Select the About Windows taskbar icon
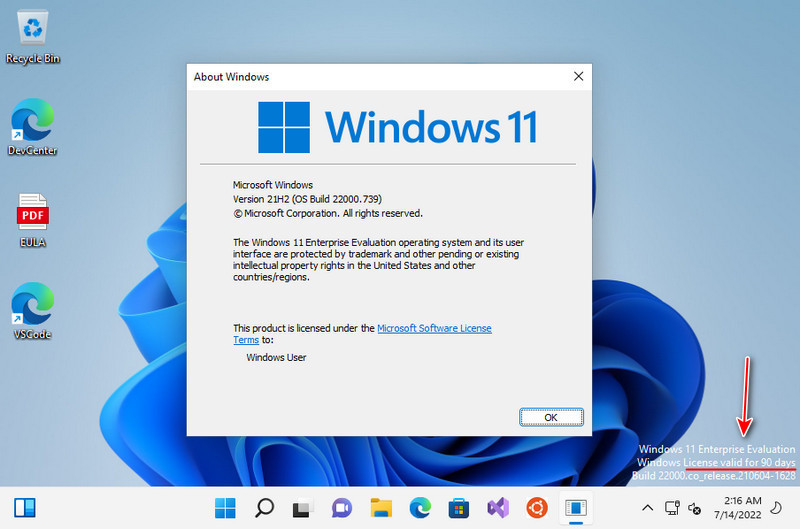The image size is (800, 529). point(576,508)
